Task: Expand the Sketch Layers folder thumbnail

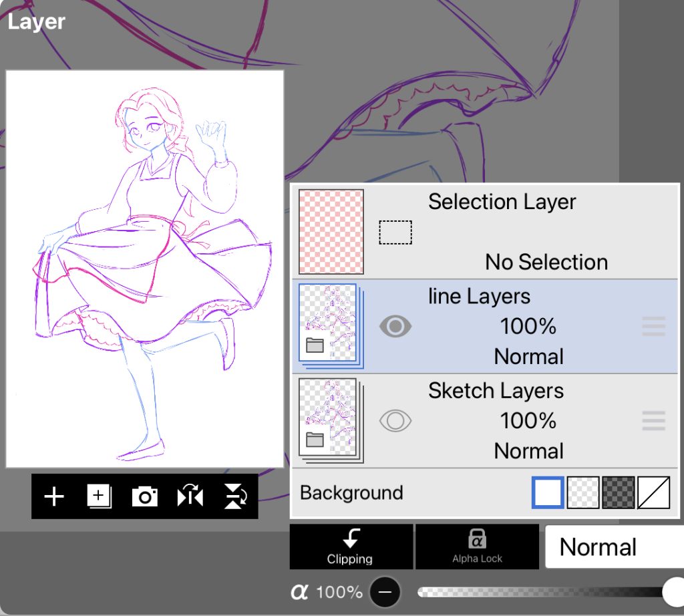Action: click(330, 421)
